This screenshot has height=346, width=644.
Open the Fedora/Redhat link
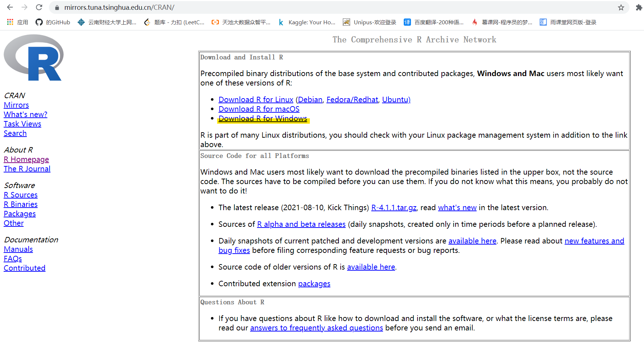click(x=352, y=100)
